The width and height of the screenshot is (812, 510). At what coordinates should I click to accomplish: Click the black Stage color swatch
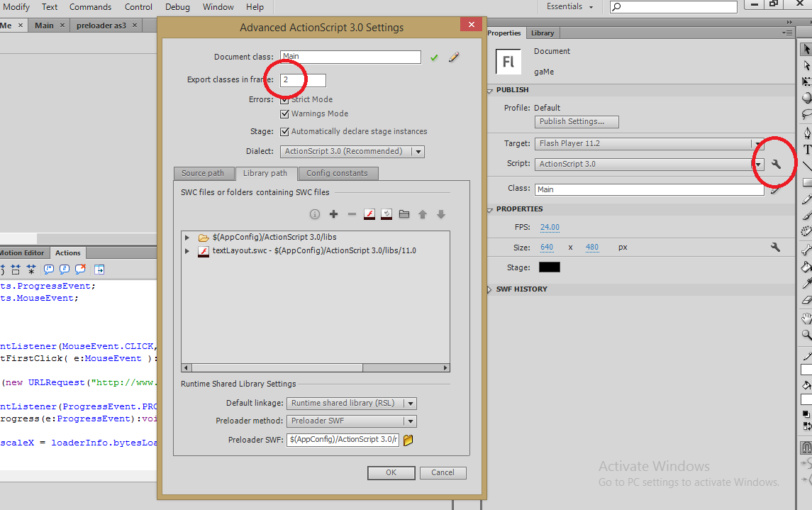coord(550,267)
